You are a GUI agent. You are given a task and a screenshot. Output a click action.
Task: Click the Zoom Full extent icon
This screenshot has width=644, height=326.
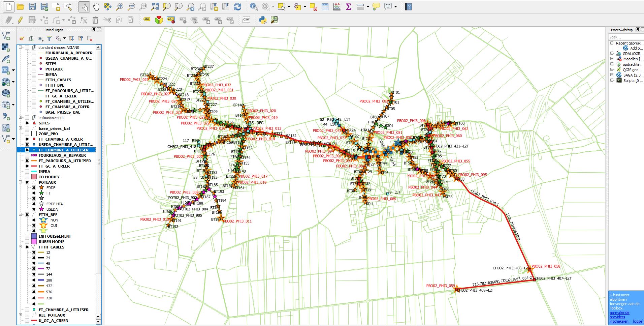pyautogui.click(x=155, y=6)
